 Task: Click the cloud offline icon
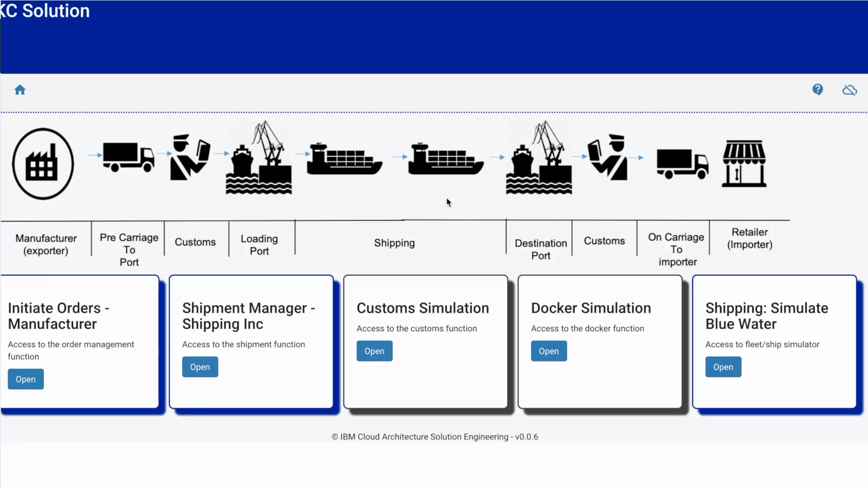(x=849, y=90)
